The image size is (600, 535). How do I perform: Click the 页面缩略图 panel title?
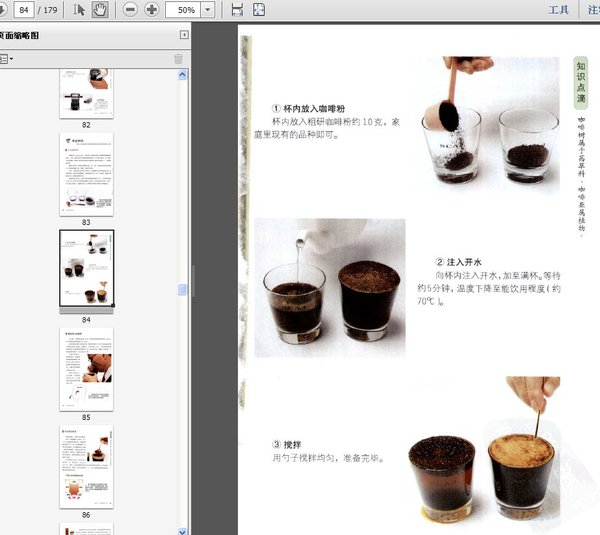(x=19, y=35)
